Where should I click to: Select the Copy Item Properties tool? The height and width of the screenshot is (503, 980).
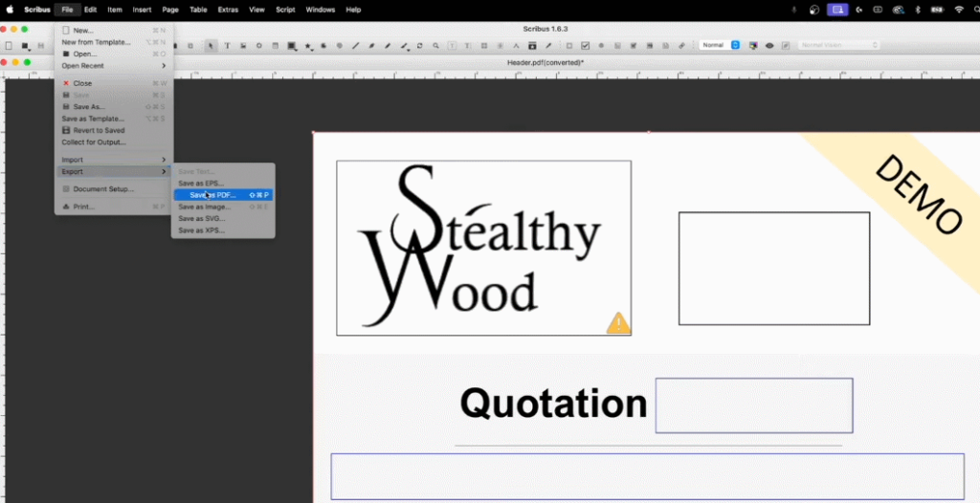pos(532,46)
